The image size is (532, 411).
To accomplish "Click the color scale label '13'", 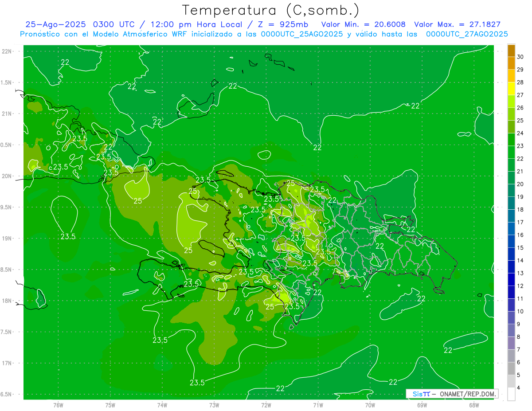I will click(x=520, y=273).
